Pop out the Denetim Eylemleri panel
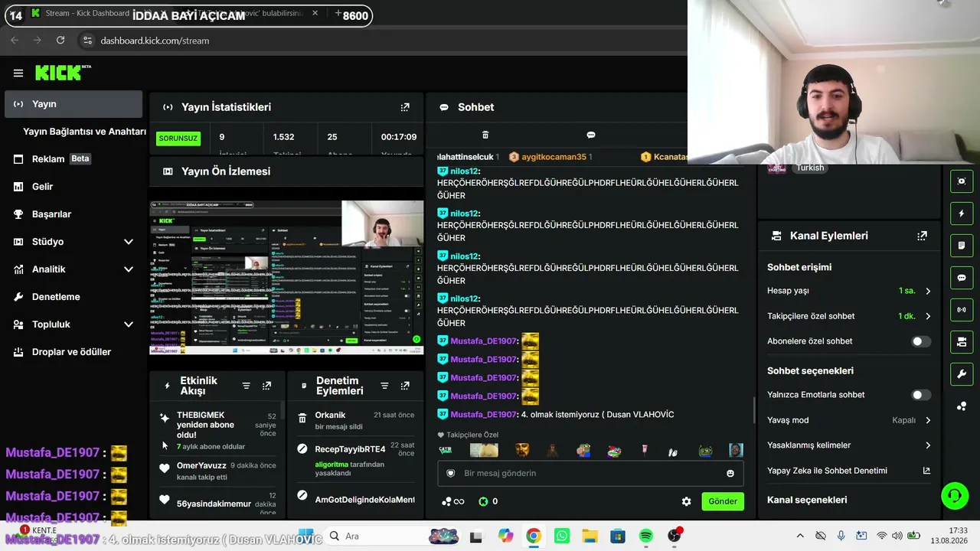 coord(405,386)
